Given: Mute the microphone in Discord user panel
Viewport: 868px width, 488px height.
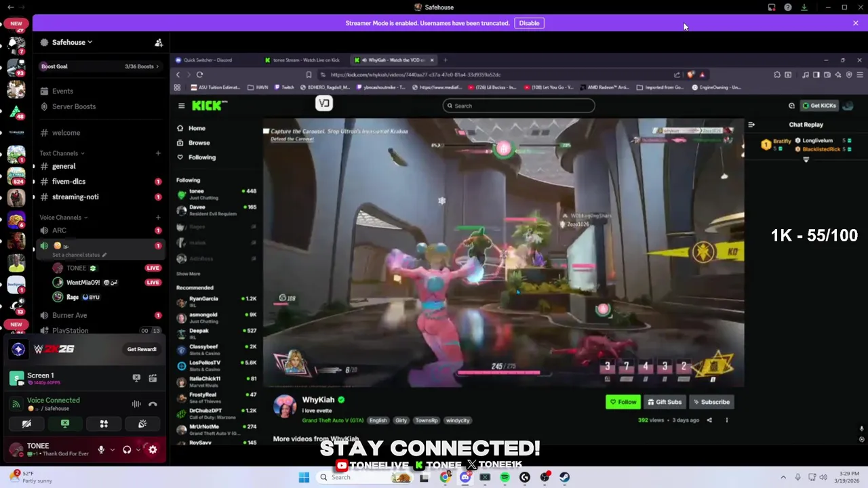Looking at the screenshot, I should point(101,450).
